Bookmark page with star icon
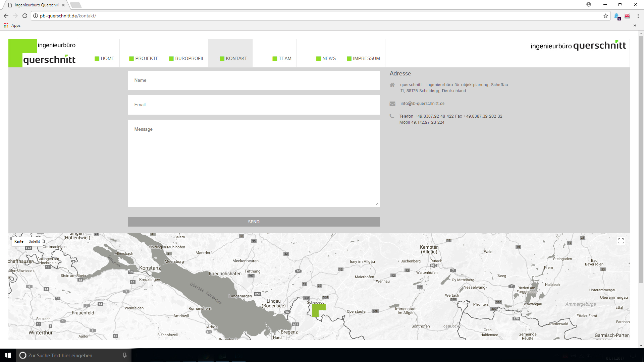The image size is (644, 362). pyautogui.click(x=605, y=16)
